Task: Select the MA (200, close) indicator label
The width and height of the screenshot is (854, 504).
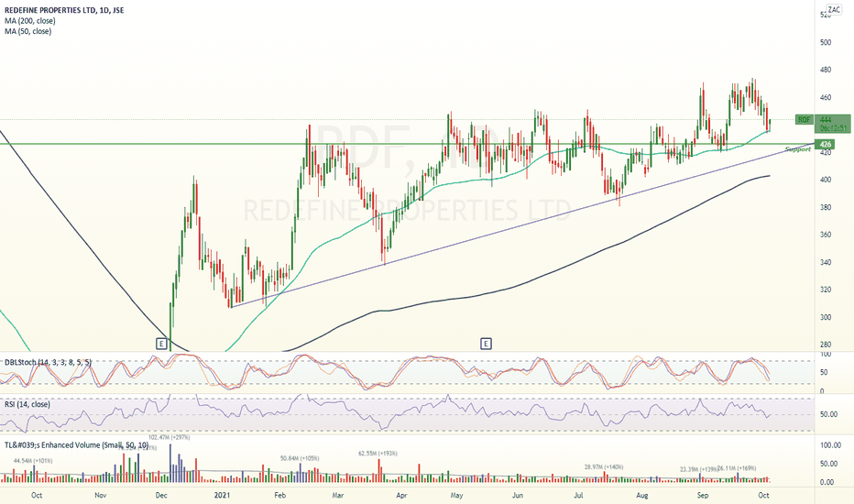Action: pyautogui.click(x=30, y=21)
